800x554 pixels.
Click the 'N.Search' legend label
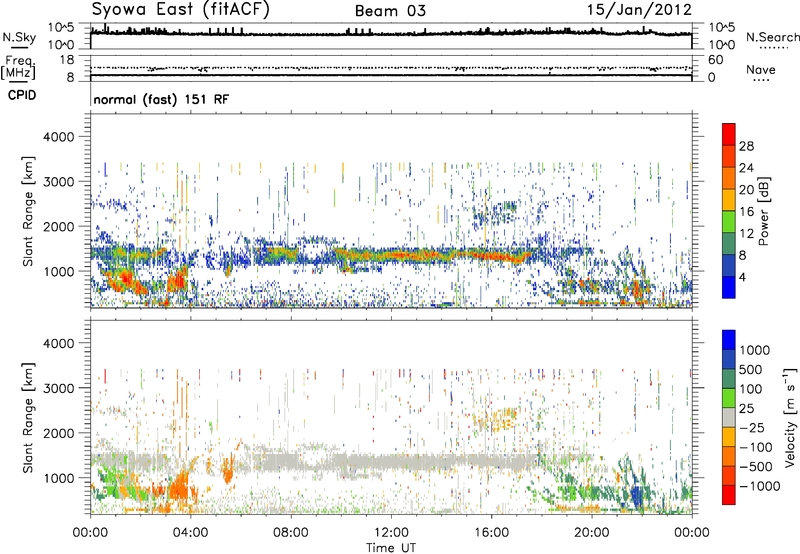tap(772, 37)
